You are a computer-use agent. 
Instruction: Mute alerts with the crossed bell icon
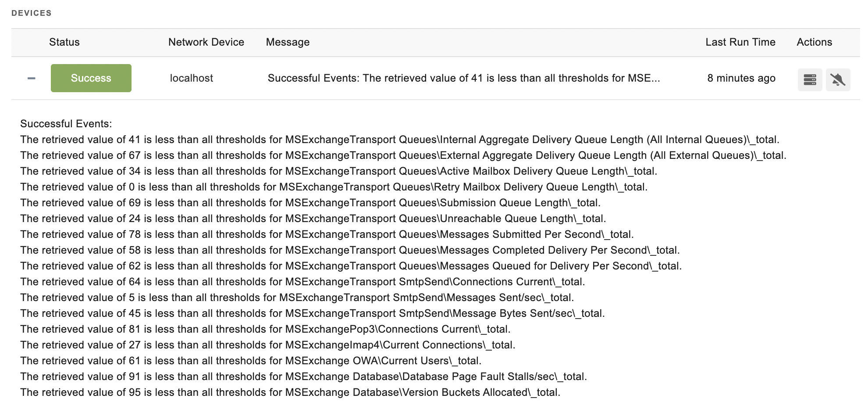(838, 80)
